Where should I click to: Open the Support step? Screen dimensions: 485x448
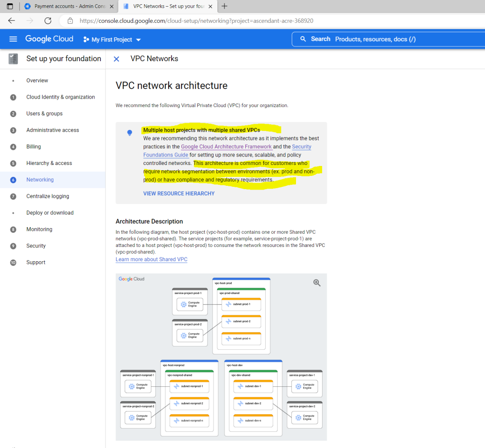click(36, 262)
